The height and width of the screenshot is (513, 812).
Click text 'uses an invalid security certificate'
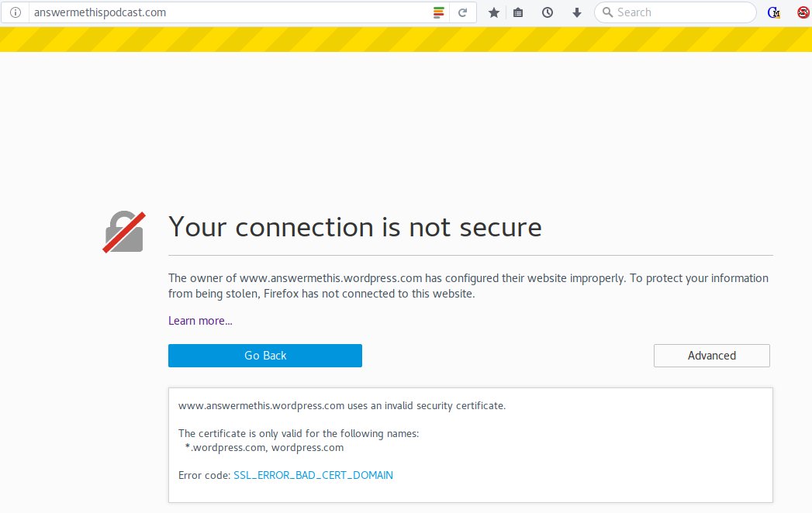click(427, 405)
